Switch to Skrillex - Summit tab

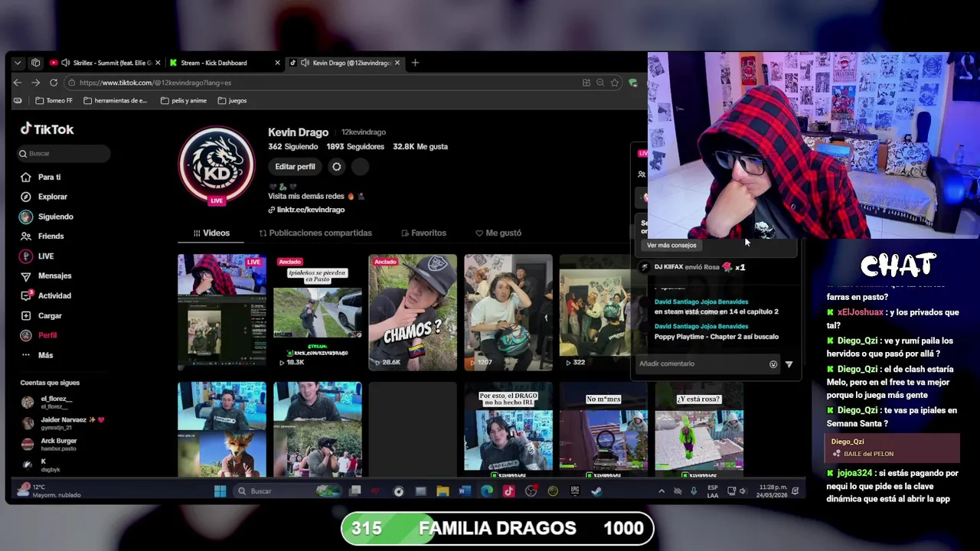[105, 63]
